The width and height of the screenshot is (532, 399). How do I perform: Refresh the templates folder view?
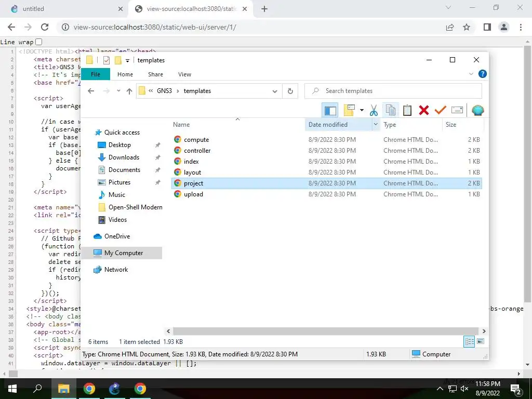[290, 91]
